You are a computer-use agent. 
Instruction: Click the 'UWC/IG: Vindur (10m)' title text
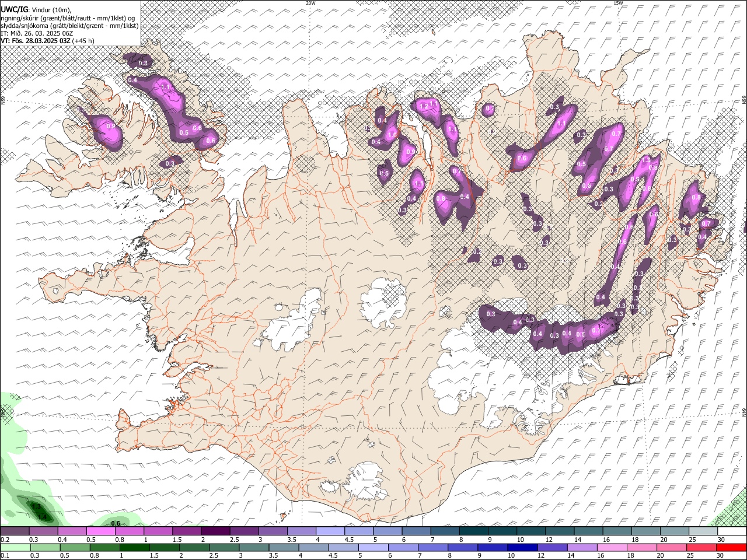[x=36, y=10]
